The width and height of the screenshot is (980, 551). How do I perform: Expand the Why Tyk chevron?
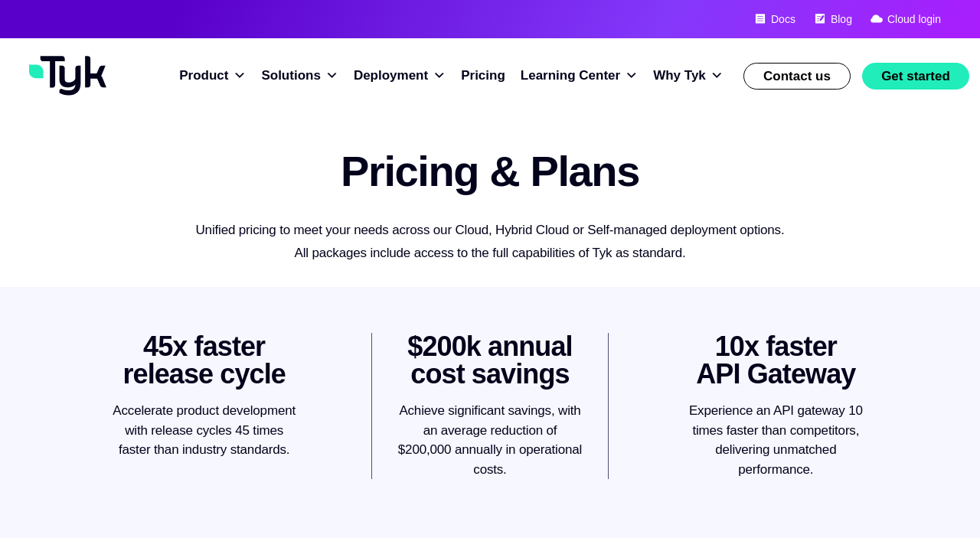tap(717, 76)
